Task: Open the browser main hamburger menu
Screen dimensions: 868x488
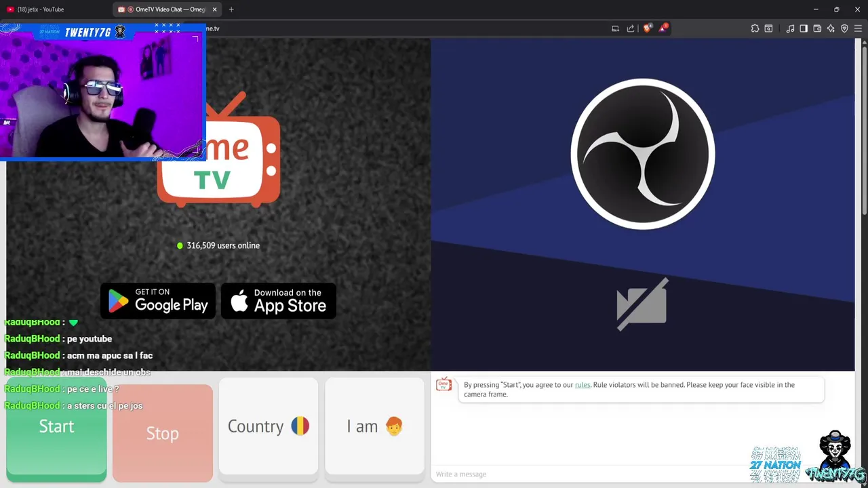Action: click(858, 28)
